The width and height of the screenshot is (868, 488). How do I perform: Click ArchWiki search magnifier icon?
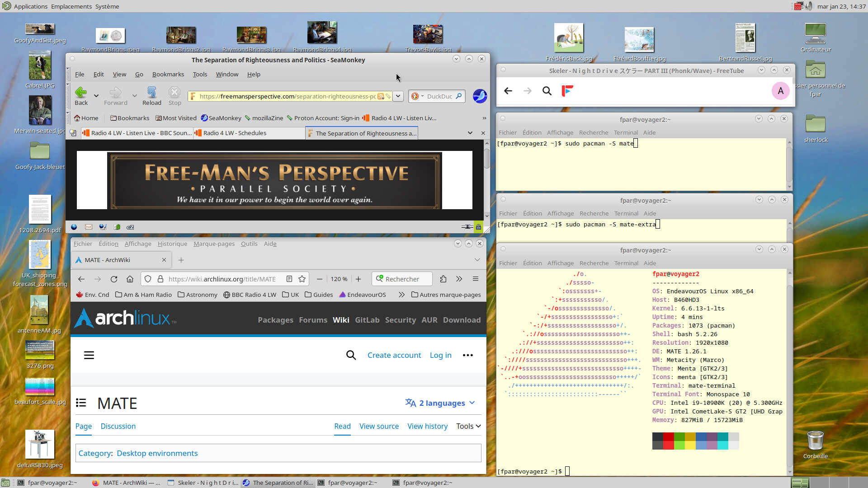pos(351,355)
